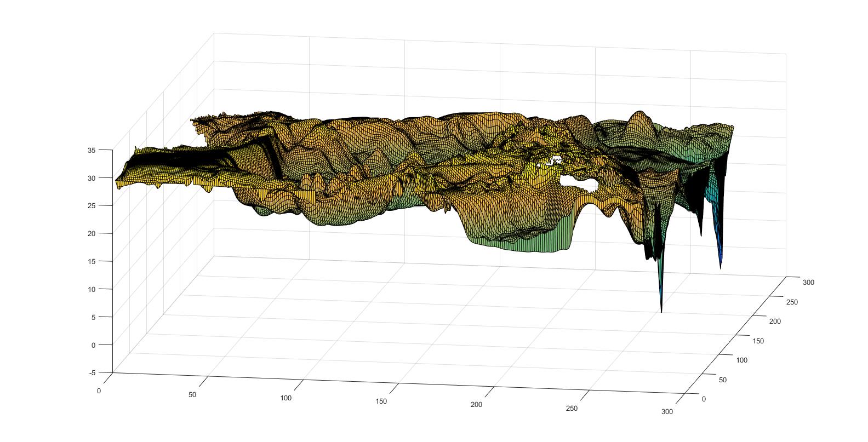Click the tip of the deepest surface spike
Viewport: 868px width, 442px height.
(x=661, y=311)
